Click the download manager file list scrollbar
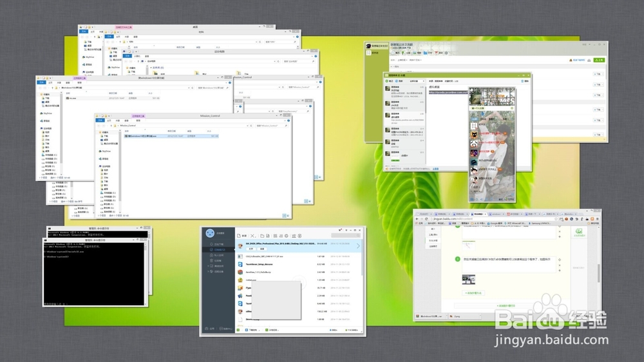 362,259
